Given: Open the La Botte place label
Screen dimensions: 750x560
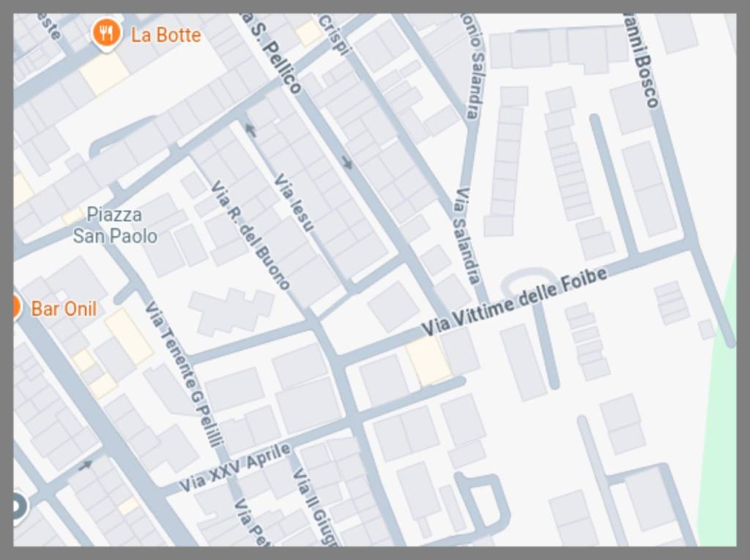Looking at the screenshot, I should point(166,35).
